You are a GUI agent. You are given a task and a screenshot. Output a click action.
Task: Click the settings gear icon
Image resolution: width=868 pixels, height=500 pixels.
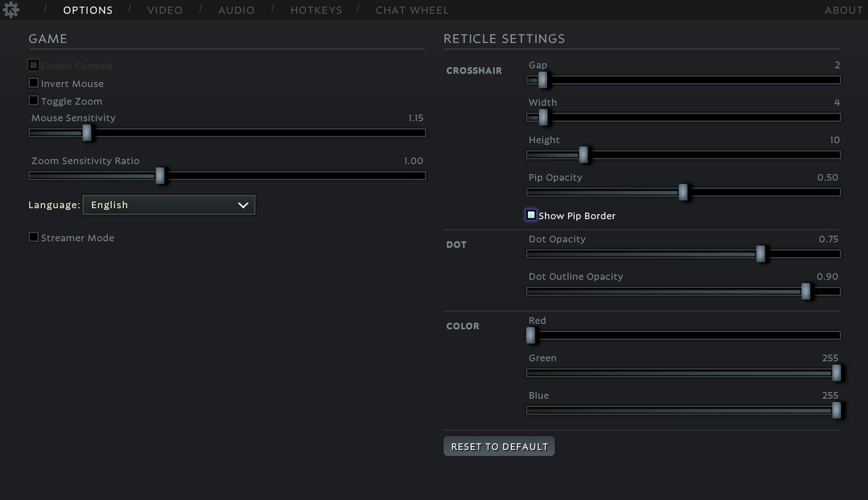tap(11, 10)
